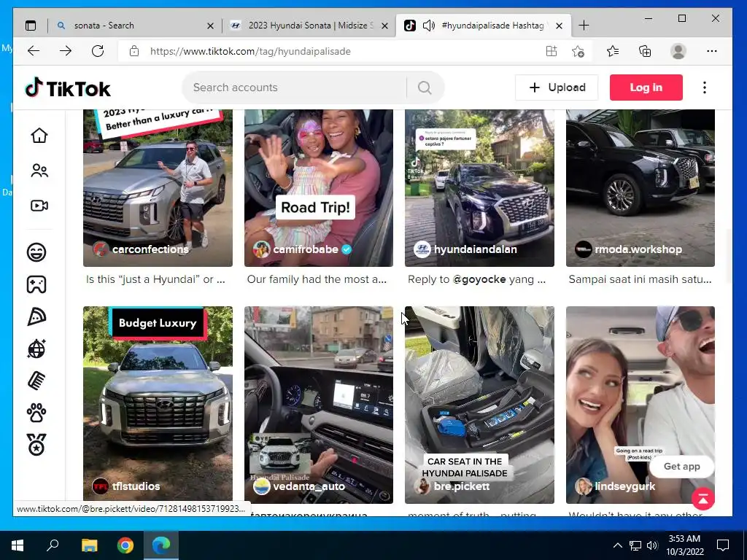Close the sonata - Search tab
The image size is (747, 560).
210,26
